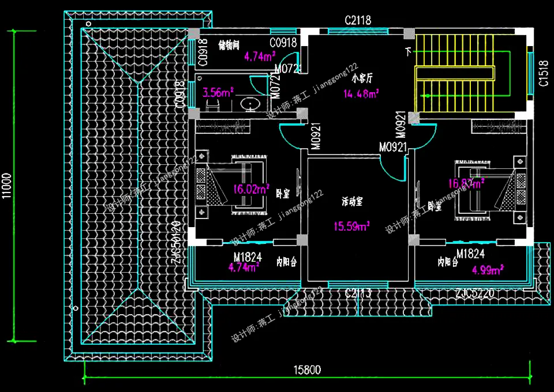This screenshot has height=392, width=554.
Task: Select the bathroom sink symbol
Action: click(250, 104)
